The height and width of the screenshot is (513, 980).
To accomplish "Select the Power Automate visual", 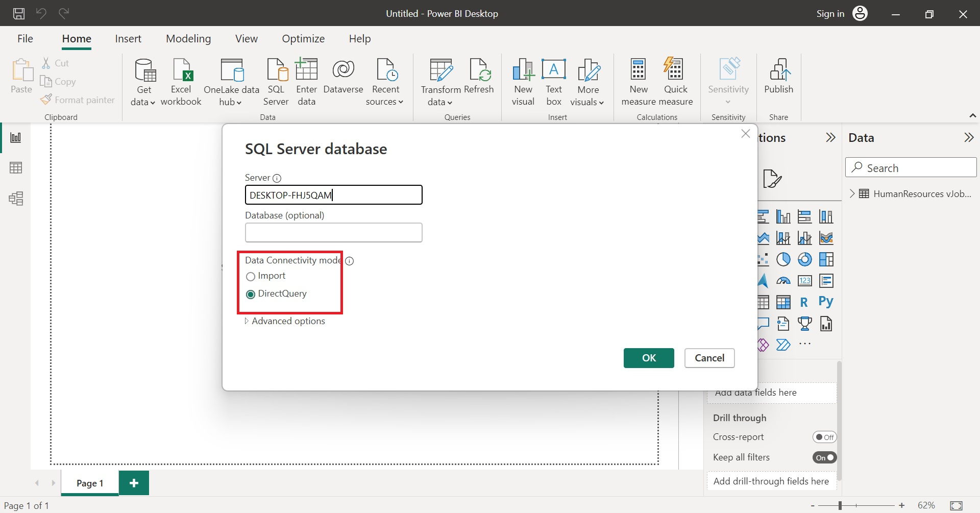I will click(783, 345).
